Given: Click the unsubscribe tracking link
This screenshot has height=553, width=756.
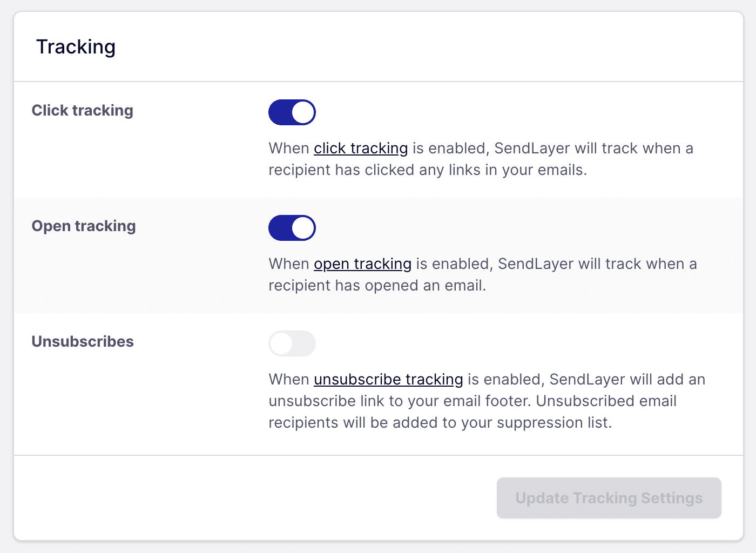Looking at the screenshot, I should click(388, 379).
